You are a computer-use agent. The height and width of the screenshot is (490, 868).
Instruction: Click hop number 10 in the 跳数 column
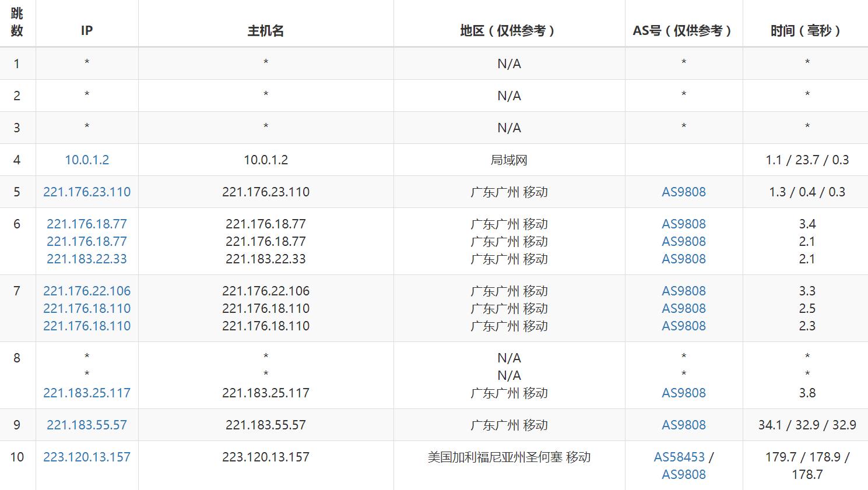pos(17,457)
